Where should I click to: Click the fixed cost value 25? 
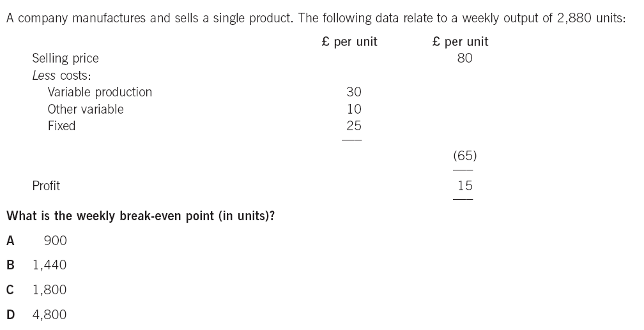[x=354, y=126]
